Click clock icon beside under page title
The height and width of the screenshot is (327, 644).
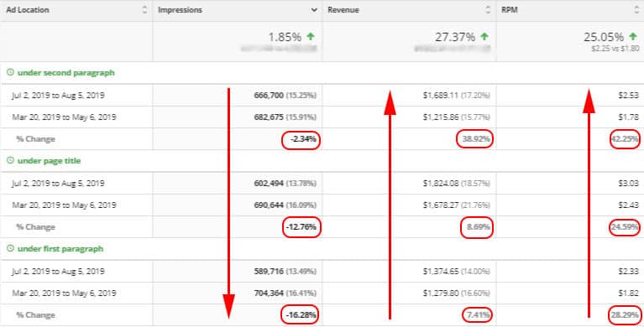(10, 160)
